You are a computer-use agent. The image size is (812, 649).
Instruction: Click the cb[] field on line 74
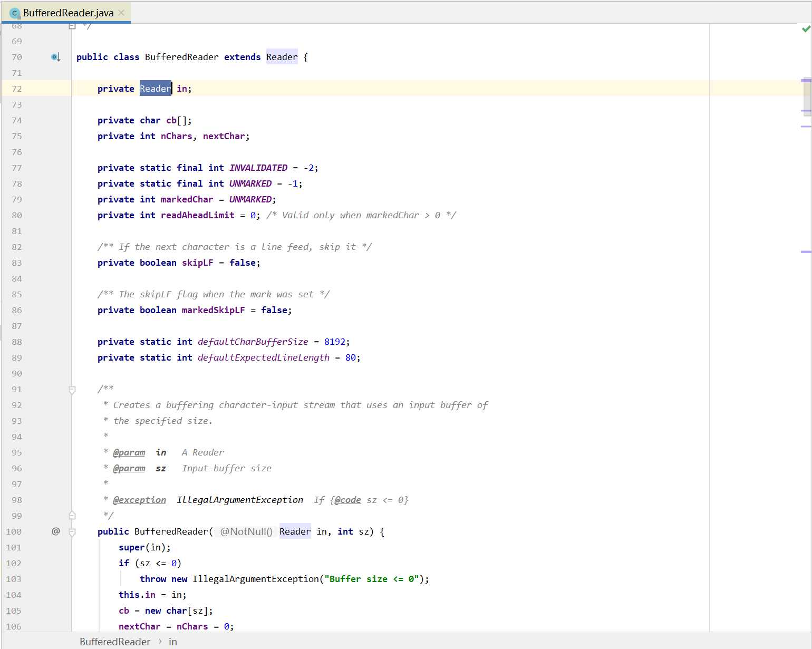tap(177, 120)
